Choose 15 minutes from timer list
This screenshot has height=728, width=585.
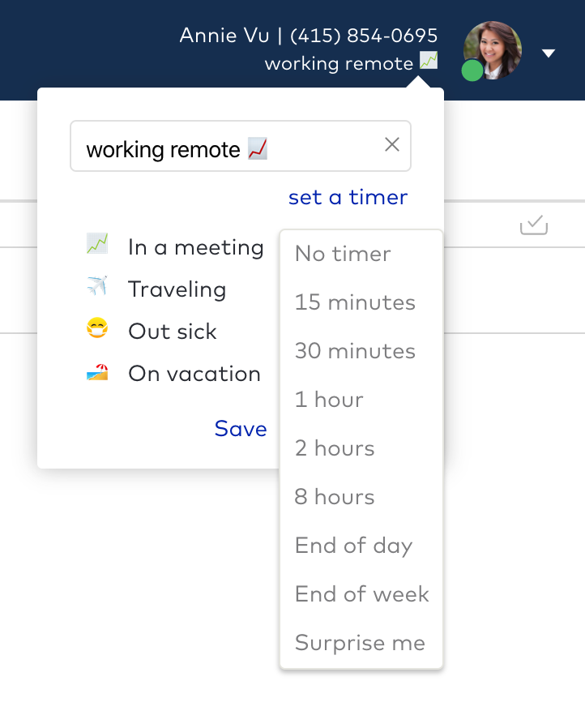pos(356,302)
